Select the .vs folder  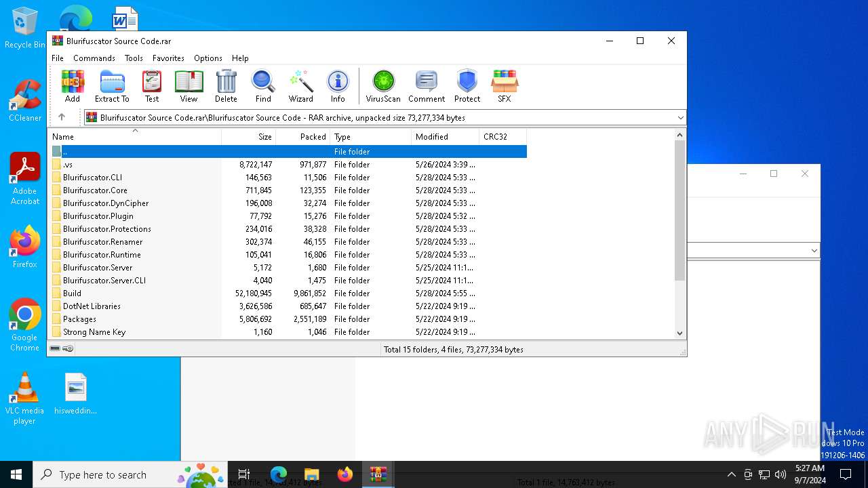[288, 165]
